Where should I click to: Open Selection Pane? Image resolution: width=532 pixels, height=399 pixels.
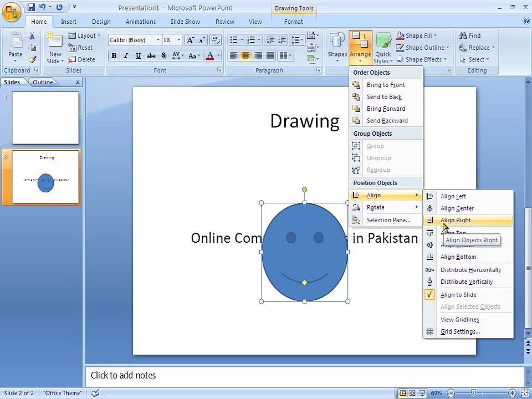tap(386, 220)
